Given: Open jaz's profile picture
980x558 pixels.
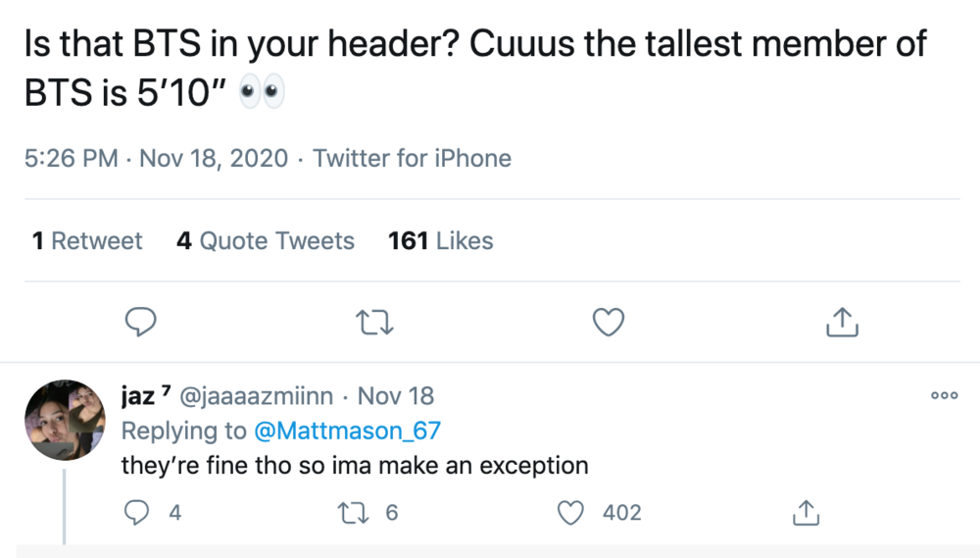Looking at the screenshot, I should pyautogui.click(x=65, y=420).
